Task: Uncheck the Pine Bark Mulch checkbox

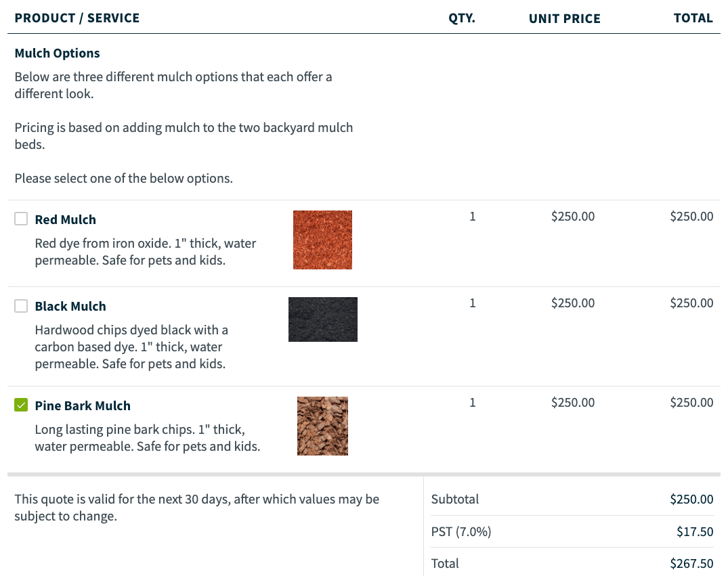Action: pos(21,405)
